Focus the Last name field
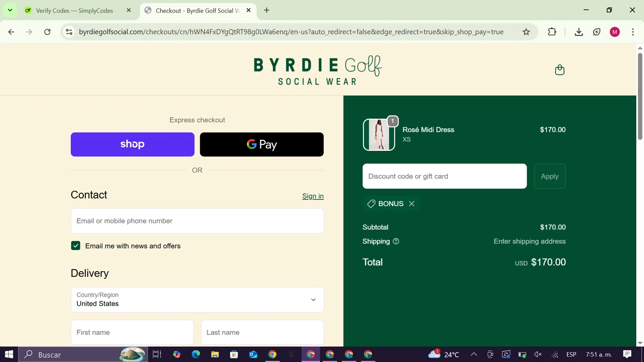The width and height of the screenshot is (644, 362). click(x=262, y=332)
